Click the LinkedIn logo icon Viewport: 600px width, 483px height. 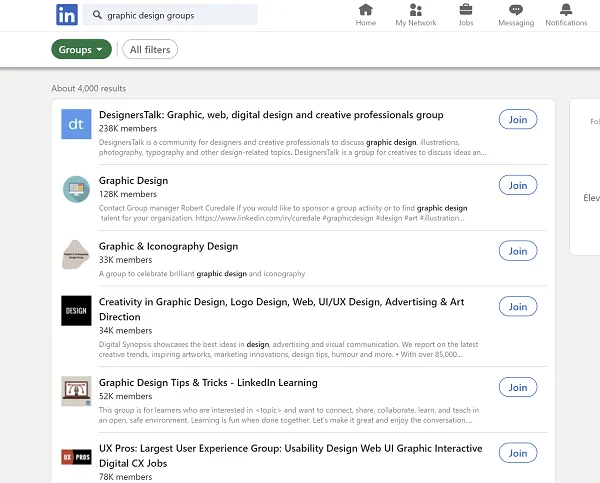(x=68, y=15)
